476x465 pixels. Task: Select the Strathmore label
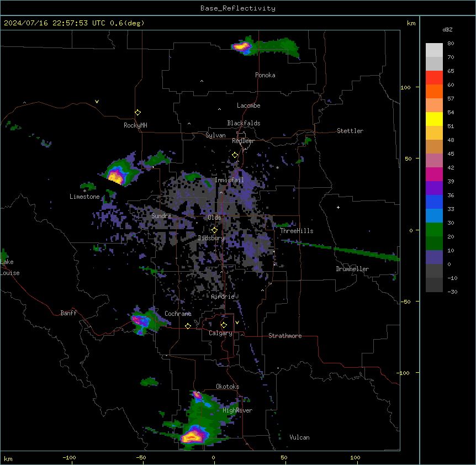point(285,336)
